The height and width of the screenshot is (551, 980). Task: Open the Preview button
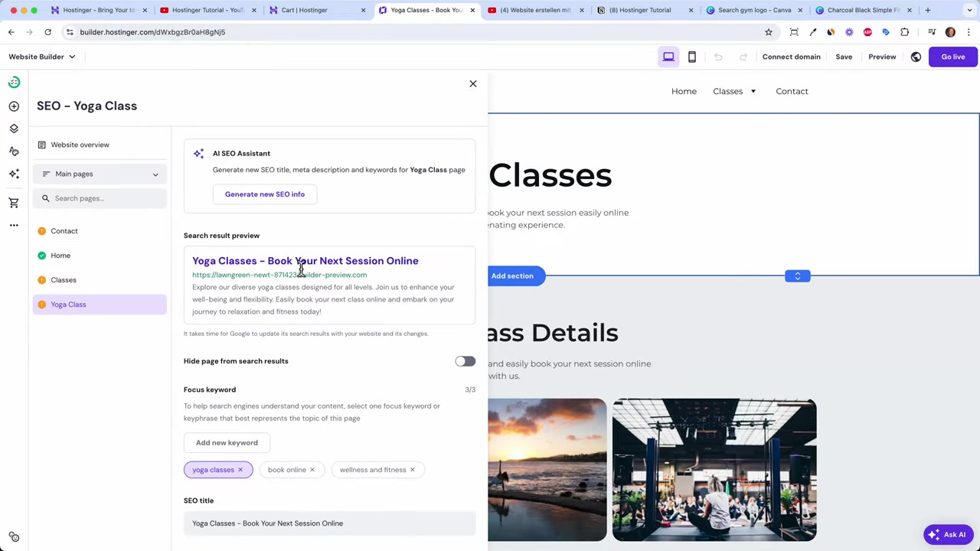(x=882, y=57)
